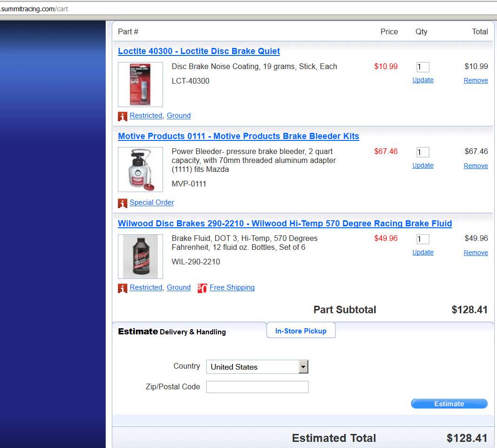Update quantity for Motive Products bleeder kit
The height and width of the screenshot is (448, 497).
(x=423, y=165)
